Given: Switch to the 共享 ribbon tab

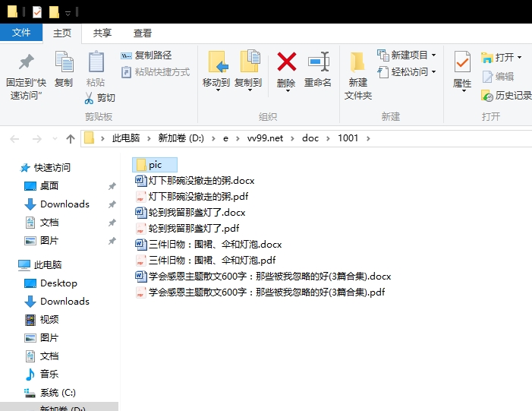Looking at the screenshot, I should click(x=102, y=33).
